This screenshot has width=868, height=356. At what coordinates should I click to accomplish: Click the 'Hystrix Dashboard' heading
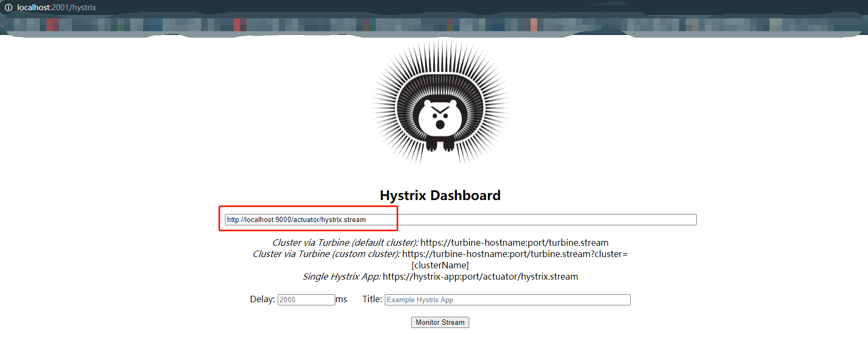point(440,195)
